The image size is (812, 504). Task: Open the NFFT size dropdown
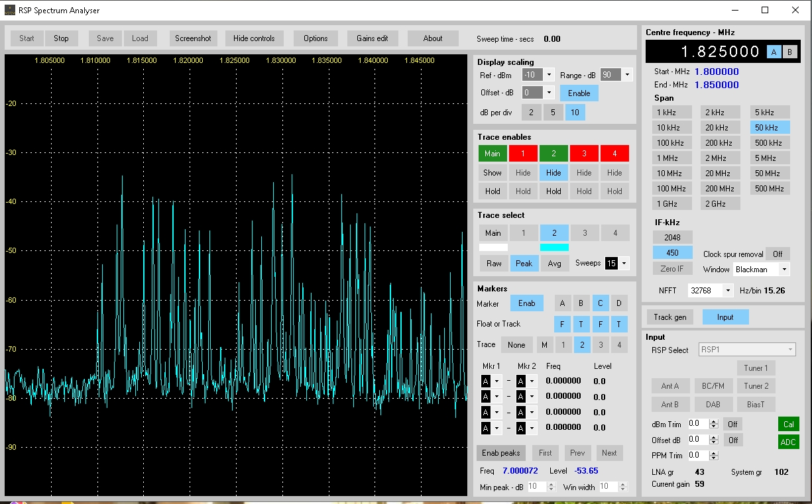coord(728,291)
